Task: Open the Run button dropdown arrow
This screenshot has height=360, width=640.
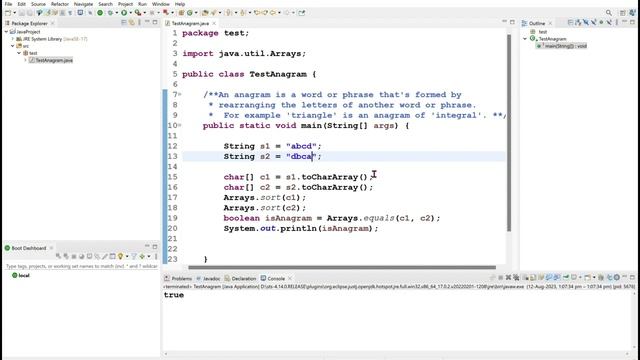Action: (x=131, y=13)
